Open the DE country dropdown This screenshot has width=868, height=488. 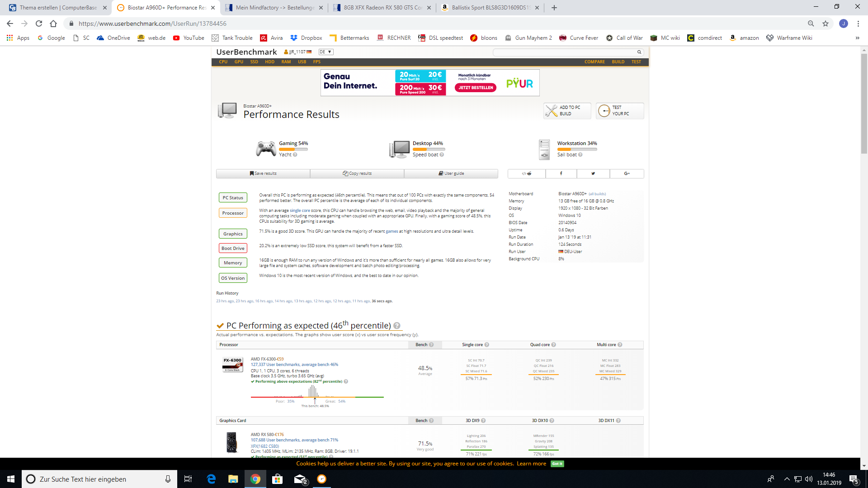(x=325, y=52)
